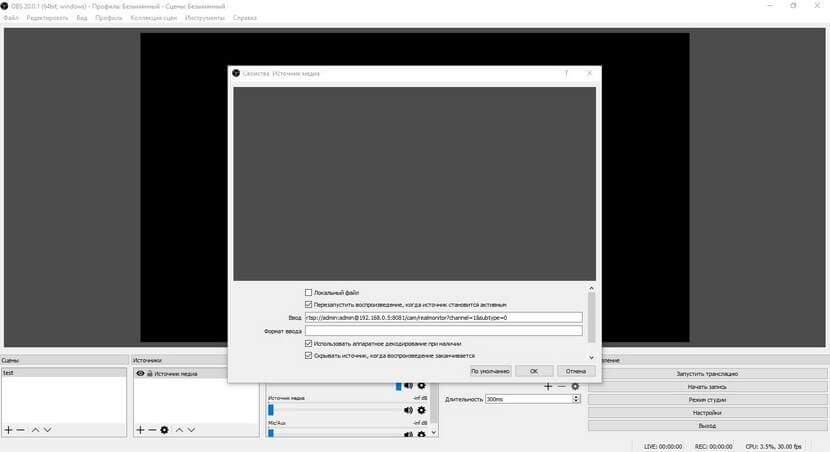
Task: Open the Инструменты menu
Action: click(x=205, y=17)
